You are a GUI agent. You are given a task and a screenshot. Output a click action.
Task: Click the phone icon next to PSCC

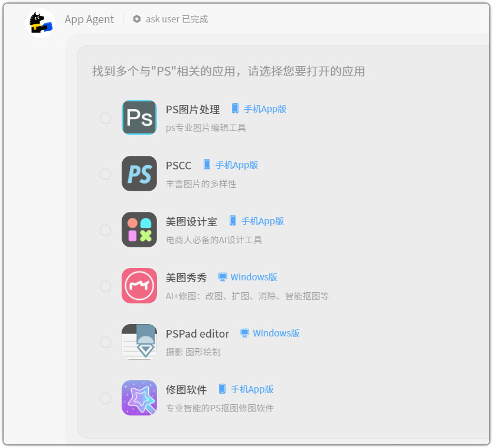click(x=207, y=165)
